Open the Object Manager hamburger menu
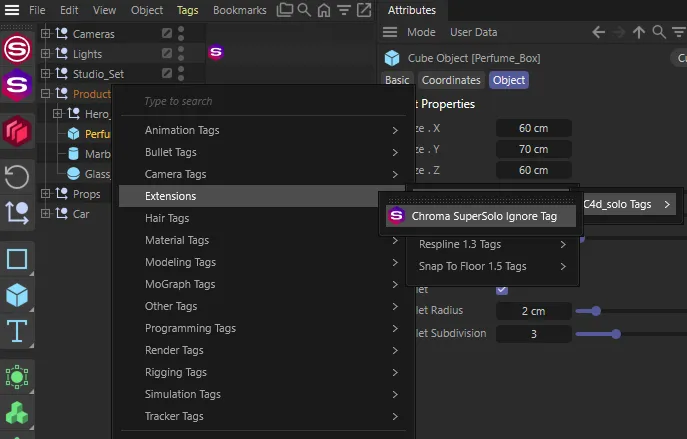687x439 pixels. pos(12,10)
